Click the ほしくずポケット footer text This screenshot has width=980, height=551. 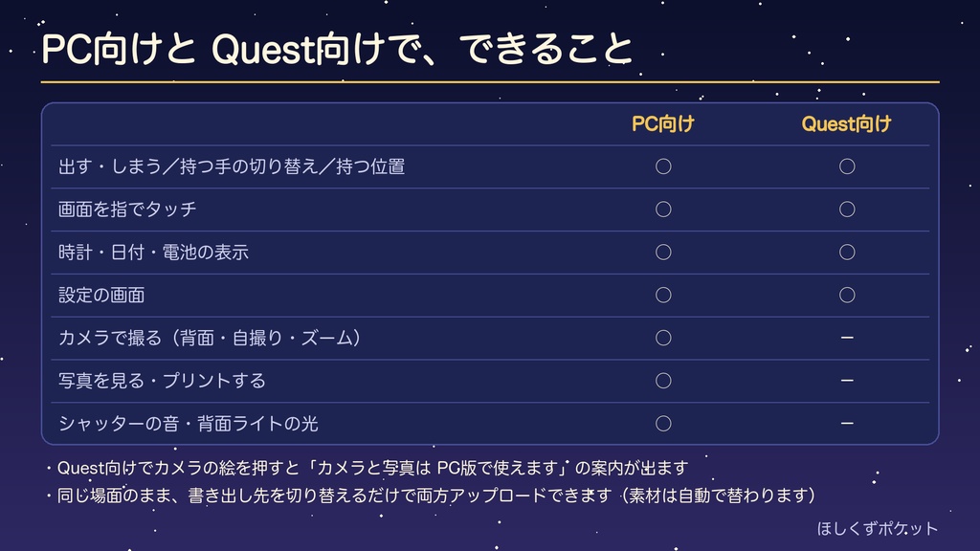pos(878,528)
